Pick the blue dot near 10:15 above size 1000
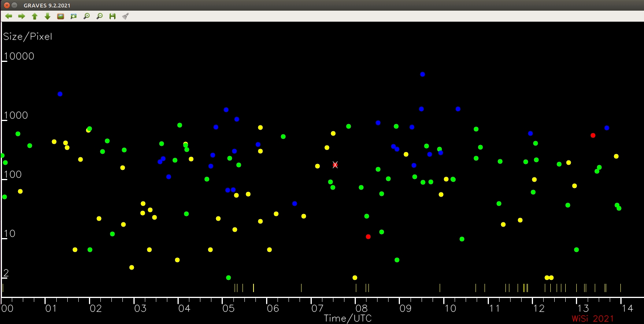 (x=458, y=109)
